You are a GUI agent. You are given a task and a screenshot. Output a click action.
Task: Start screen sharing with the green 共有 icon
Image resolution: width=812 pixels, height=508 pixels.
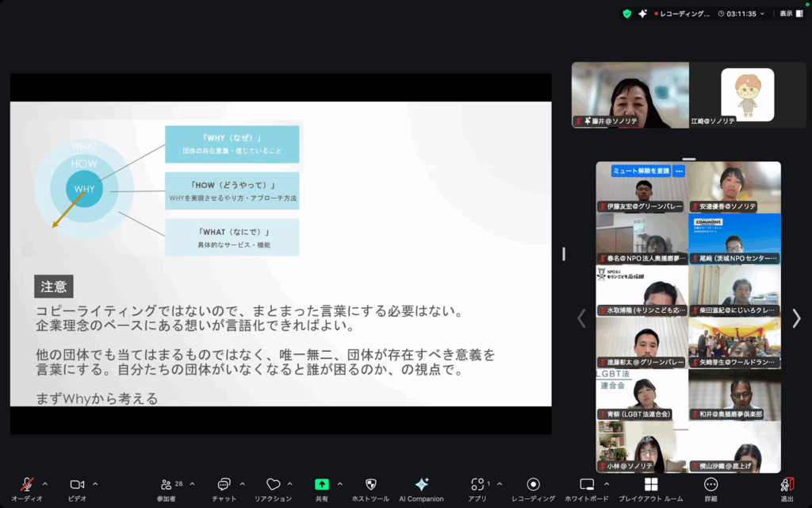pyautogui.click(x=322, y=485)
